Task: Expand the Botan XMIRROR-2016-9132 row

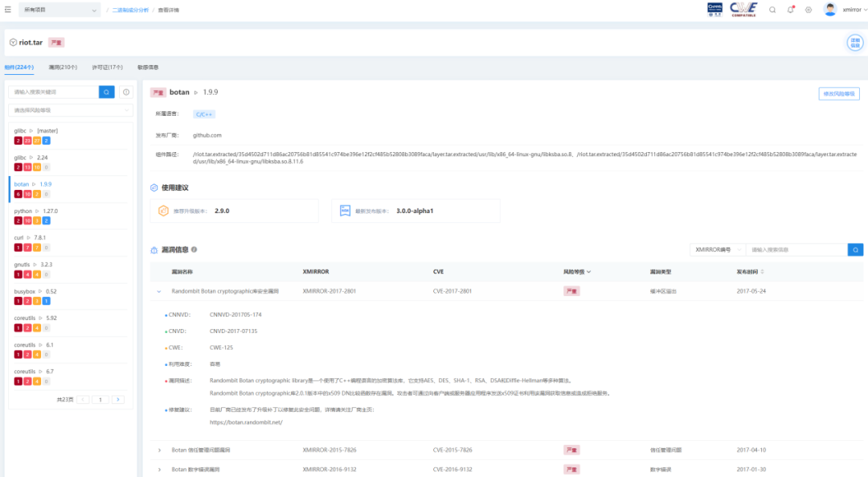Action: [159, 470]
